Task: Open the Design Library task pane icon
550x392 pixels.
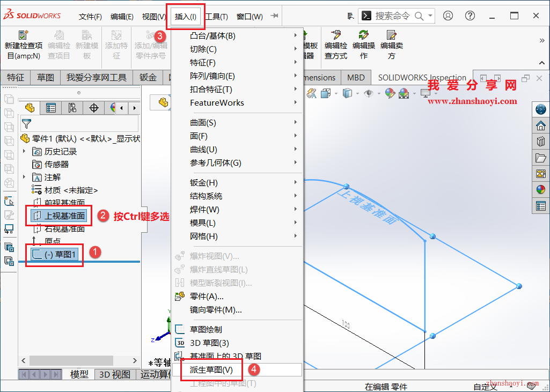Action: (x=541, y=142)
